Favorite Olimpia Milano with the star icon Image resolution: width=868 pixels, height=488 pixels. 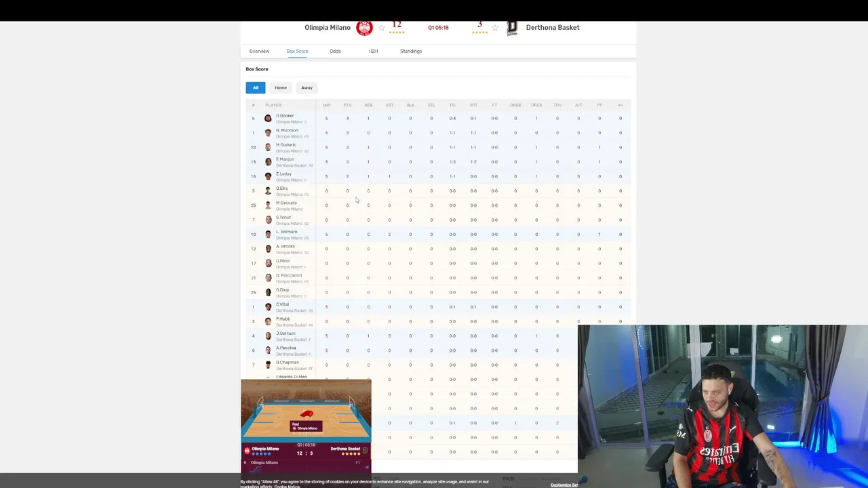pyautogui.click(x=382, y=28)
